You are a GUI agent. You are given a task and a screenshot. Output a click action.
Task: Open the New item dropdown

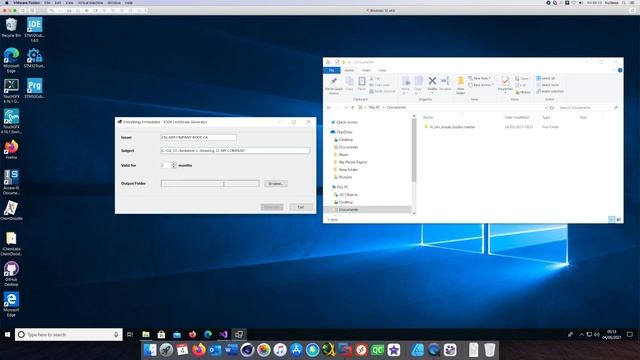pyautogui.click(x=480, y=78)
